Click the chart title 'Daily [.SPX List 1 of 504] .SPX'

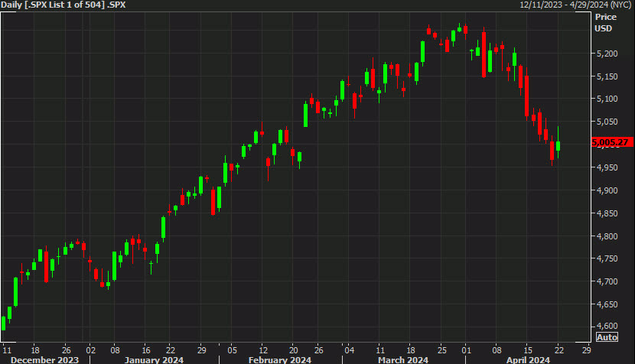(x=63, y=5)
